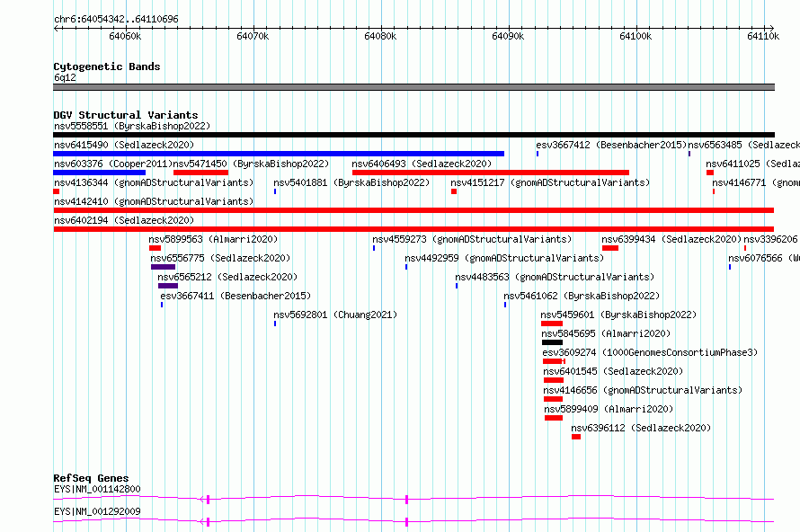Click the red nsv6396112 variant bar
The width and height of the screenshot is (800, 532).
point(576,437)
